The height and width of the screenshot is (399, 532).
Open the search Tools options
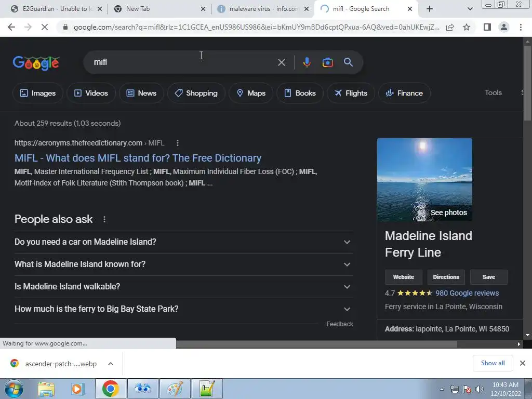coord(493,92)
